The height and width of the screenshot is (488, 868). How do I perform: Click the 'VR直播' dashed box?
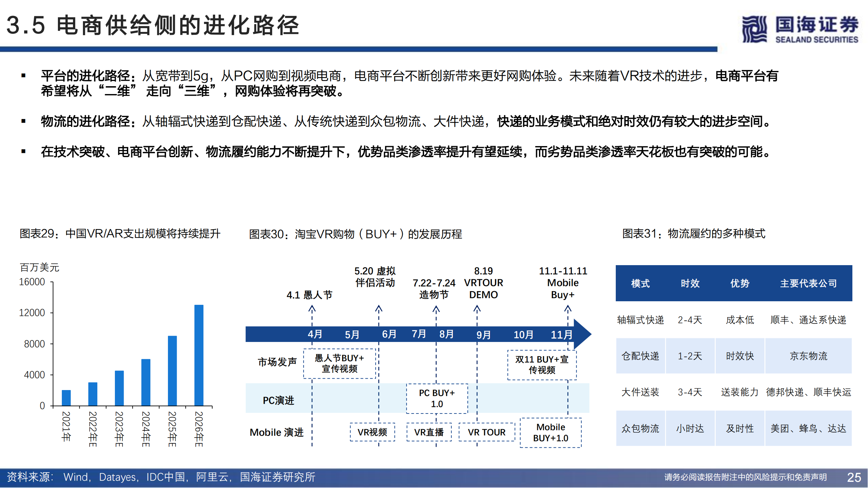429,432
